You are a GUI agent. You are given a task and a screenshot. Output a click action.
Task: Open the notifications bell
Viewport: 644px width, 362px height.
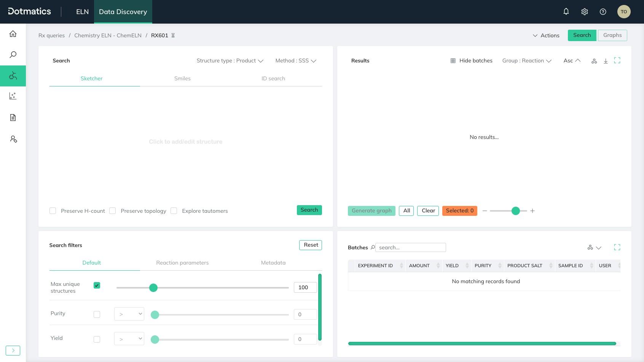tap(566, 11)
